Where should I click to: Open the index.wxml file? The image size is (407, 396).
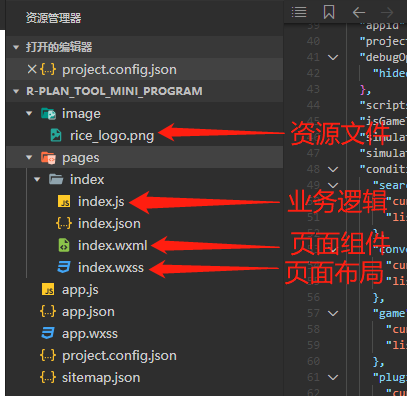coord(113,245)
